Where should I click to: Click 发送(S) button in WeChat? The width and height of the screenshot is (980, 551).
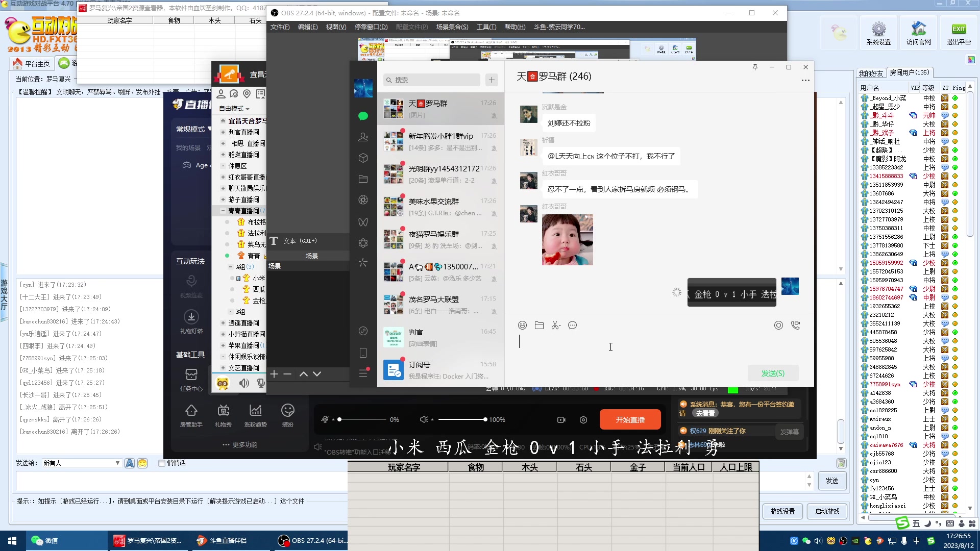[773, 373]
